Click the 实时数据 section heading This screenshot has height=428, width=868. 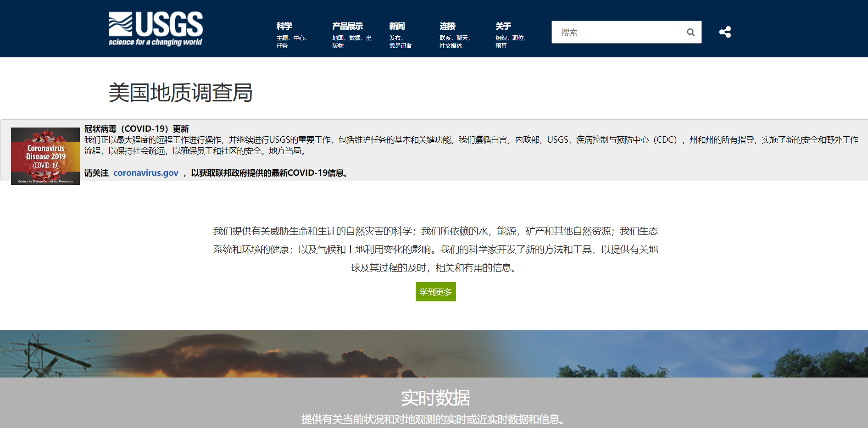point(435,398)
